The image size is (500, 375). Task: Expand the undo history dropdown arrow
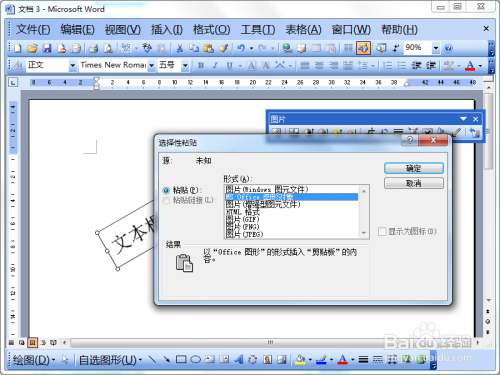click(251, 49)
